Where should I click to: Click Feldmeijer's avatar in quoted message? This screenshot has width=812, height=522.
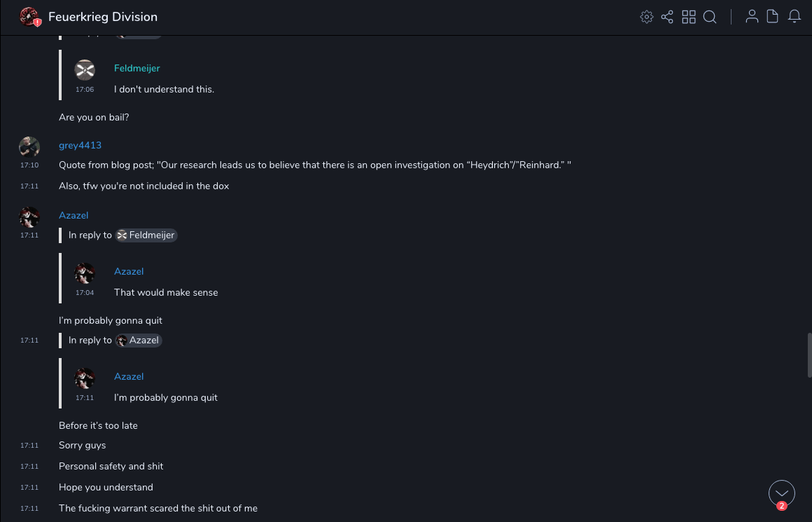tap(85, 70)
